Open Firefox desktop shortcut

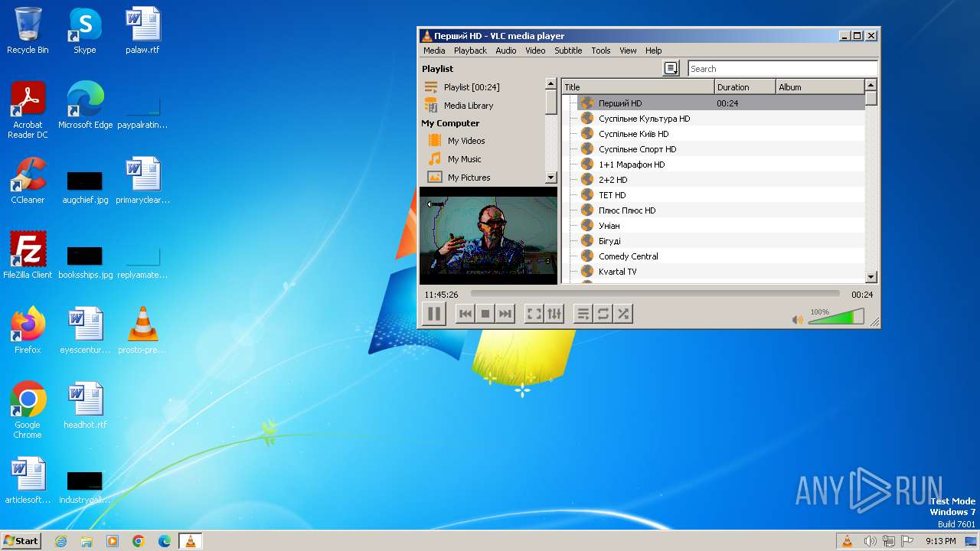tap(28, 331)
